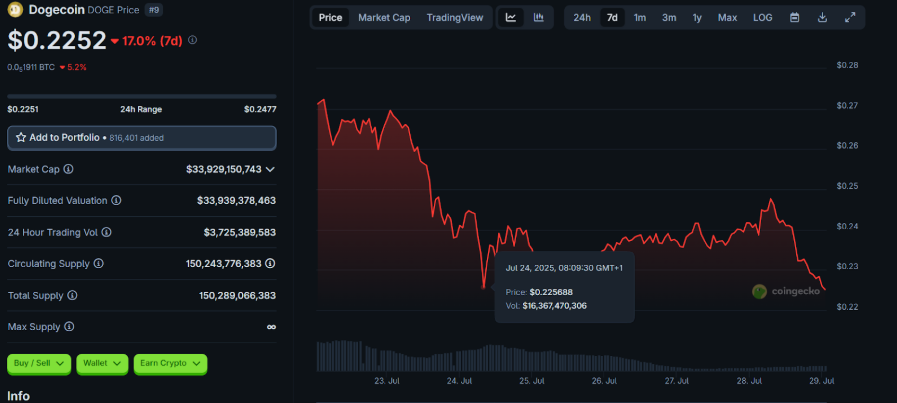
Task: Switch to line chart view
Action: pyautogui.click(x=511, y=18)
